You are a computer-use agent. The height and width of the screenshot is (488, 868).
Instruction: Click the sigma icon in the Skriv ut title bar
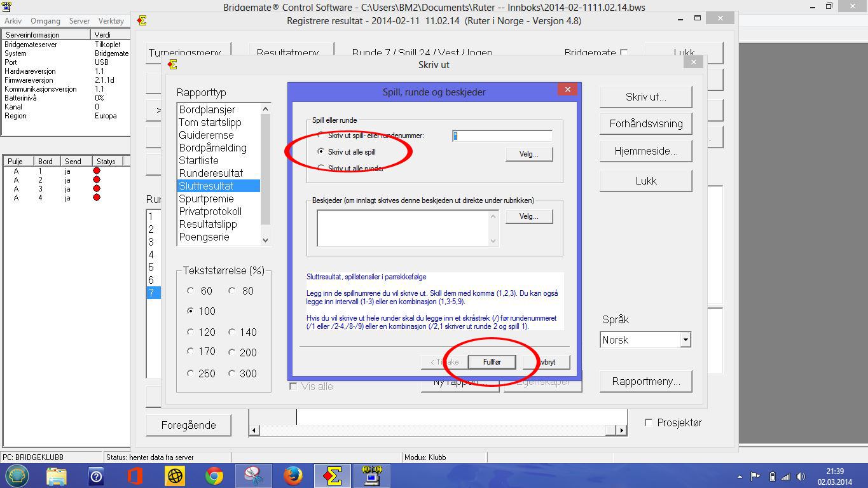coord(172,64)
